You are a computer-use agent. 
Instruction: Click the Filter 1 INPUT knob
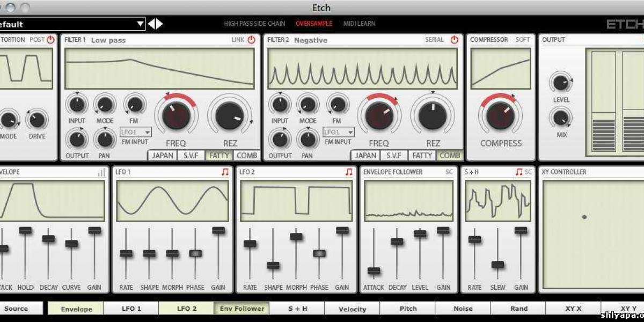(77, 104)
